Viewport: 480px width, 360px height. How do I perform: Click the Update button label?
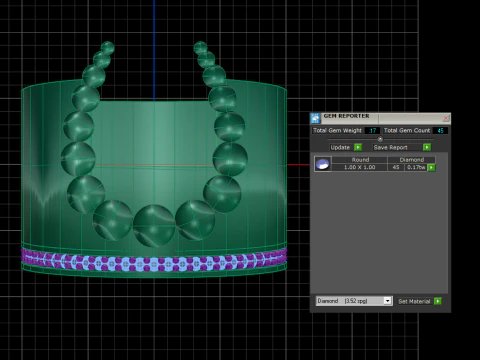(x=340, y=147)
